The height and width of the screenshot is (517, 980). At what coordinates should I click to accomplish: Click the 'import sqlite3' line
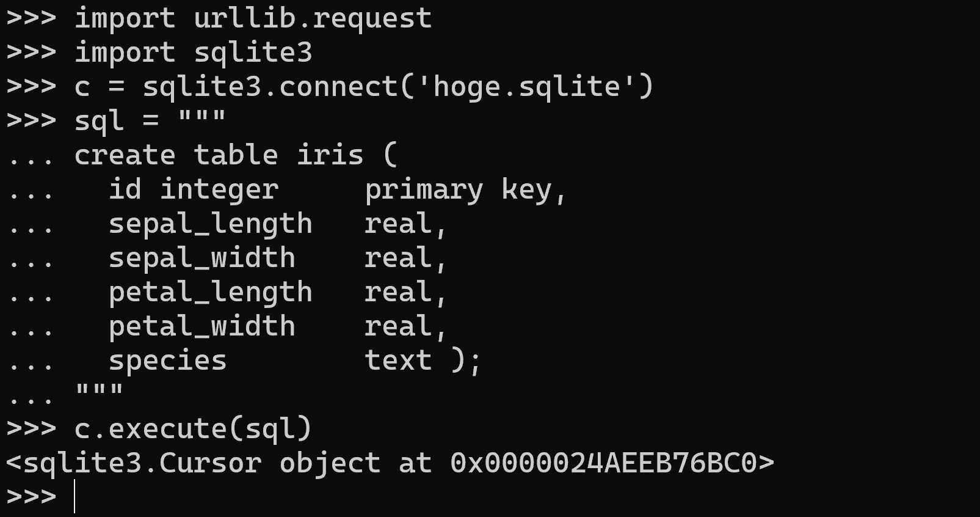pos(193,53)
